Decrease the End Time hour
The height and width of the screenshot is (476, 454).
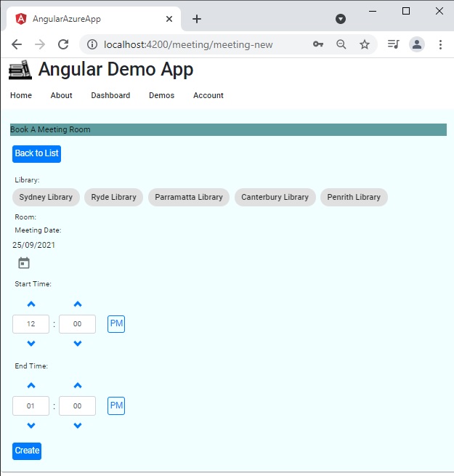click(x=31, y=425)
